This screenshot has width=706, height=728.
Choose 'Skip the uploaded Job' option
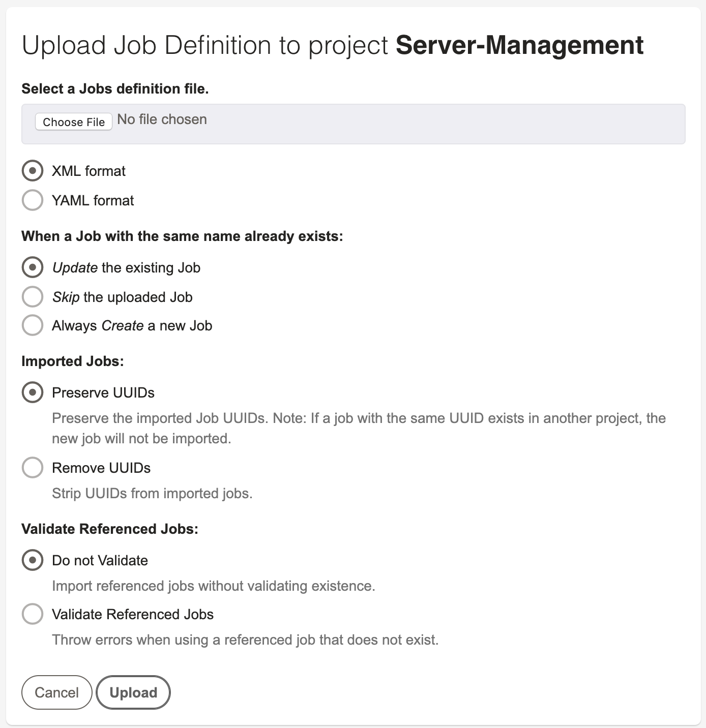click(x=32, y=296)
